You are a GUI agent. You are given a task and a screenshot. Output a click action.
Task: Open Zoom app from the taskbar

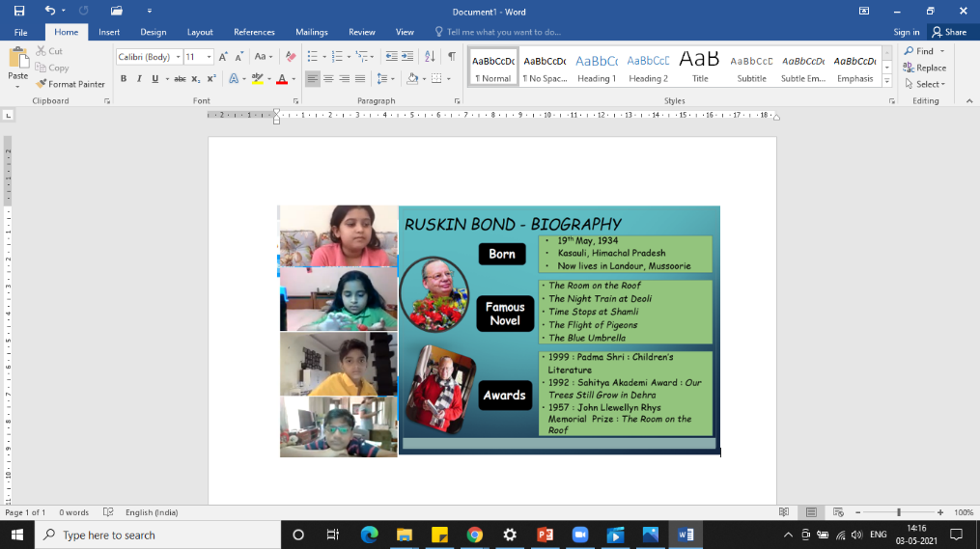[x=580, y=535]
